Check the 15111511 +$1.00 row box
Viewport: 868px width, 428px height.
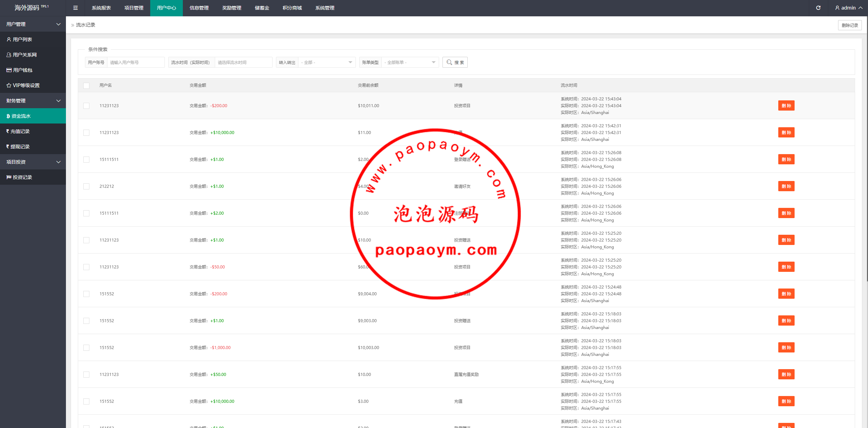tap(86, 160)
